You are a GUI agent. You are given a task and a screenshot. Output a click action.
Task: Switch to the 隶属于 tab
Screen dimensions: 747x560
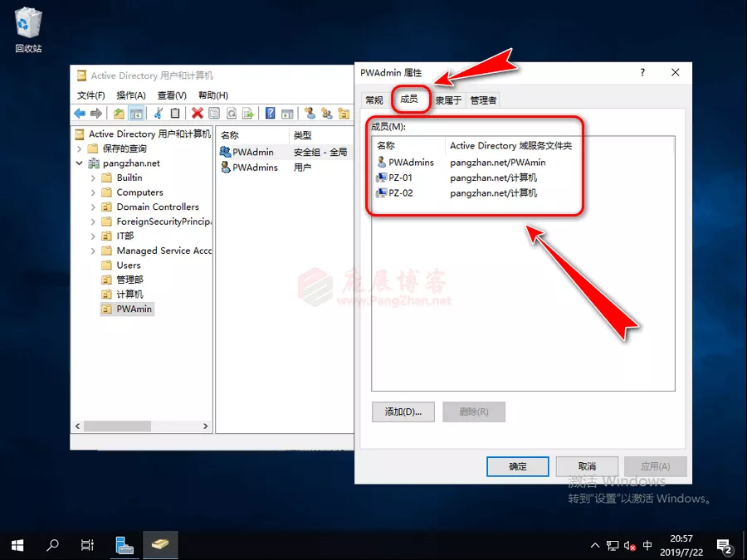pos(448,100)
